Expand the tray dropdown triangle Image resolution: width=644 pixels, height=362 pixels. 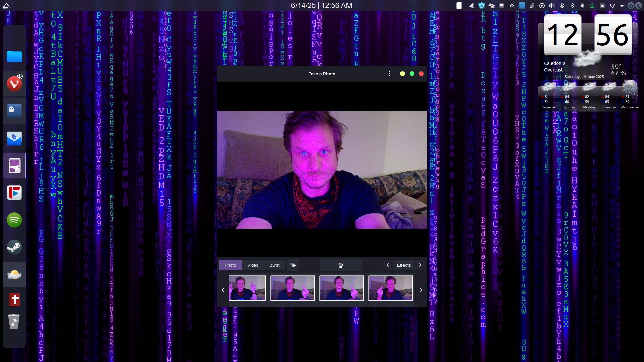(x=622, y=6)
